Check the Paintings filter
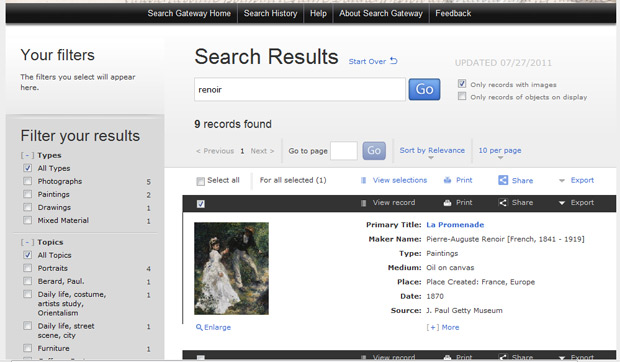 coord(27,194)
